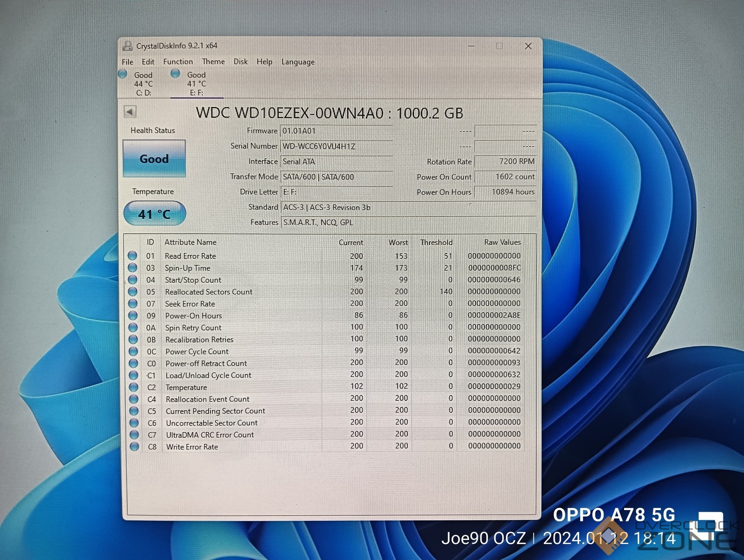744x560 pixels.
Task: Click the status circle beside Write Error Rate
Action: pos(134,447)
